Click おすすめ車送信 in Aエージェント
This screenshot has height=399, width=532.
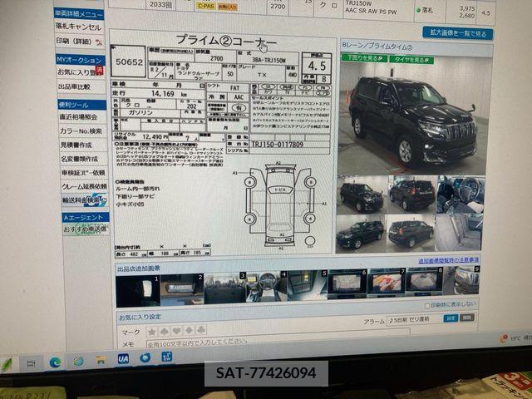(x=85, y=229)
